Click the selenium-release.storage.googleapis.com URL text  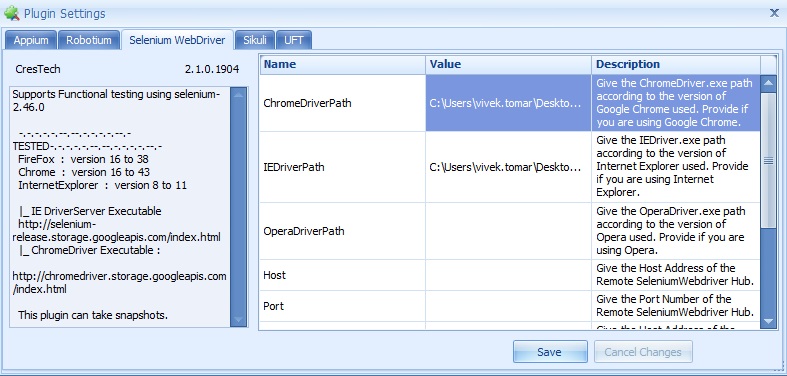tap(116, 230)
